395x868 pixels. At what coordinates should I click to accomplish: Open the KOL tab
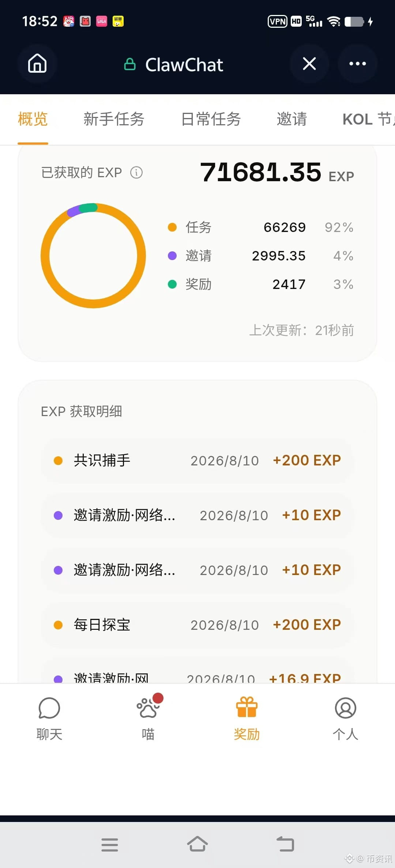pyautogui.click(x=369, y=119)
